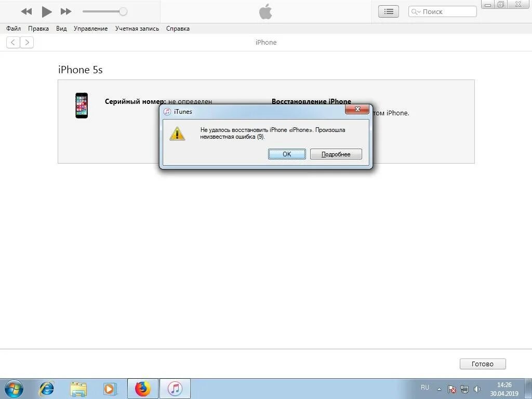The image size is (532, 399).
Task: Open Windows Explorer folder from taskbar
Action: 78,389
